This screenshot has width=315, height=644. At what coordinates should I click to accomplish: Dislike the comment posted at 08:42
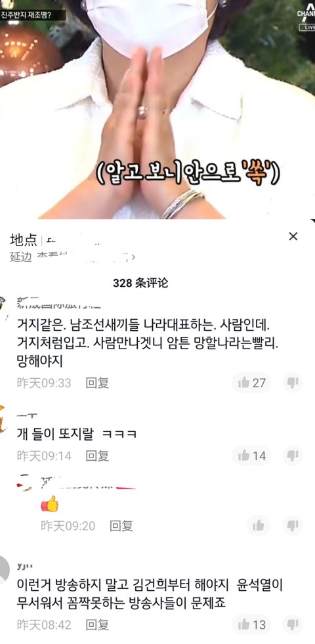coord(293,625)
